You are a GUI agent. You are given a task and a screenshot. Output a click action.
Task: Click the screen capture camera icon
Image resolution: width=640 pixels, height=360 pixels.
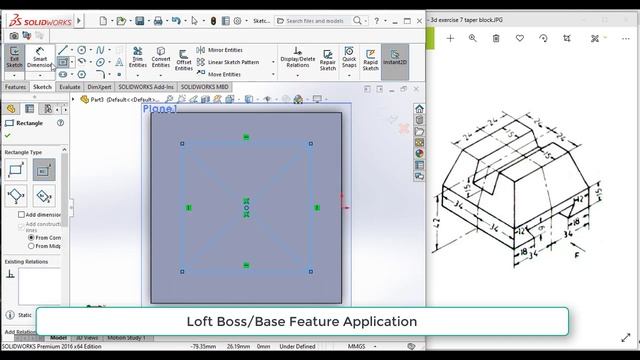(x=14, y=36)
